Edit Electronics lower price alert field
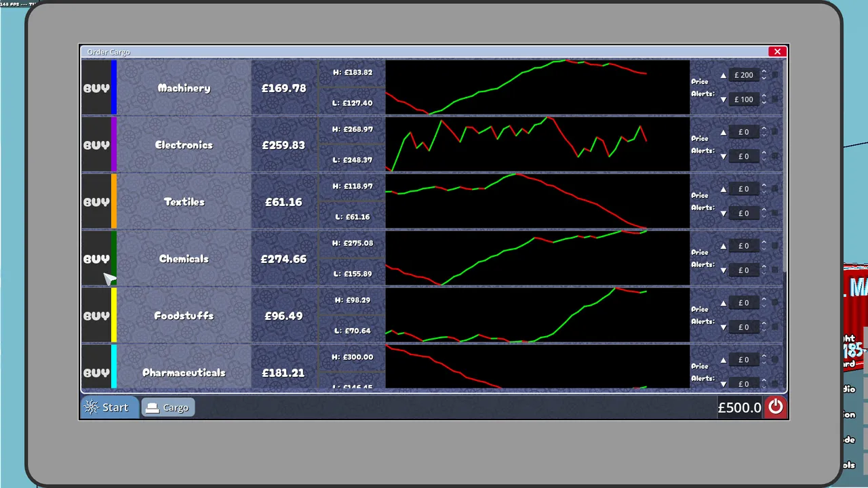 (x=744, y=157)
